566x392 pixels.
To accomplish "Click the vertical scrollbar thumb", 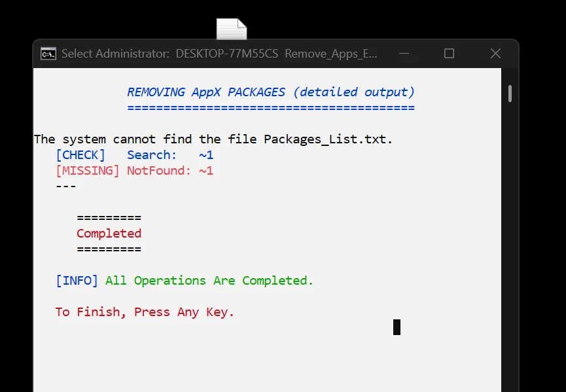I will (510, 94).
